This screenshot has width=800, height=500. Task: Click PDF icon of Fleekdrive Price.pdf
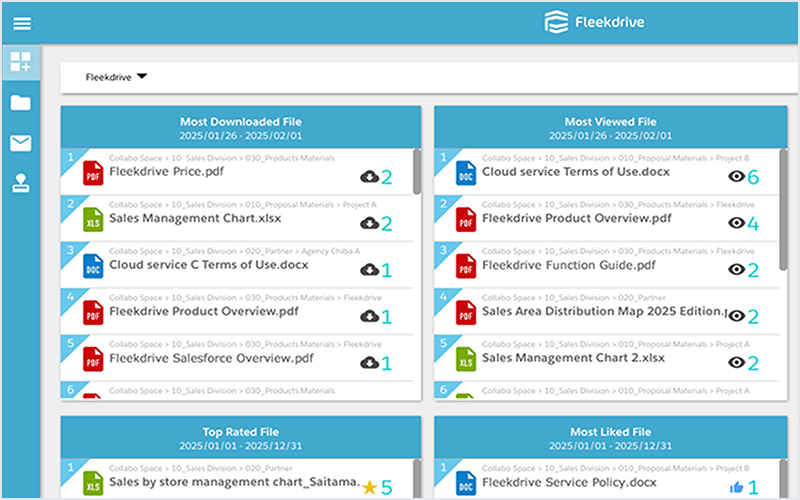coord(93,172)
